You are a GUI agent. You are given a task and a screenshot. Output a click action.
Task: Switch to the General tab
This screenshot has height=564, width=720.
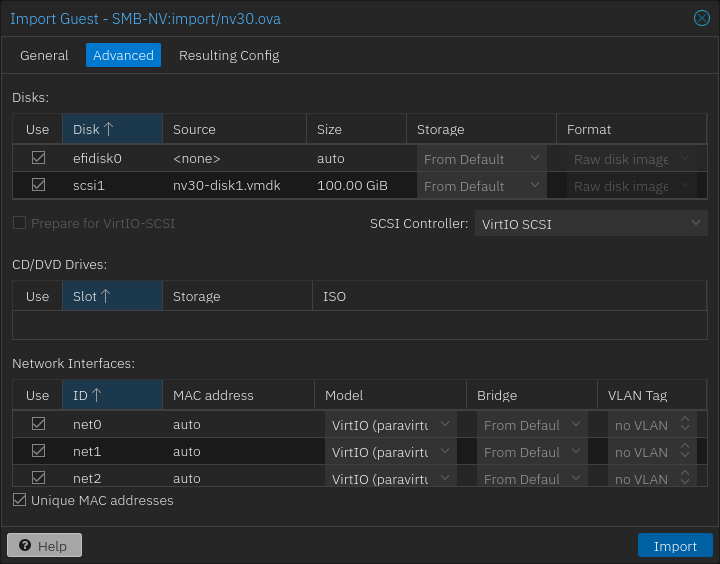(44, 55)
